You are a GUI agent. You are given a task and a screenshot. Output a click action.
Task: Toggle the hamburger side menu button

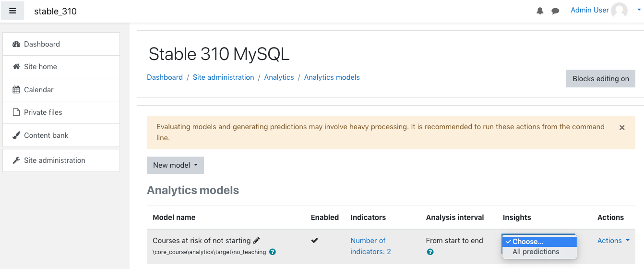pos(12,11)
